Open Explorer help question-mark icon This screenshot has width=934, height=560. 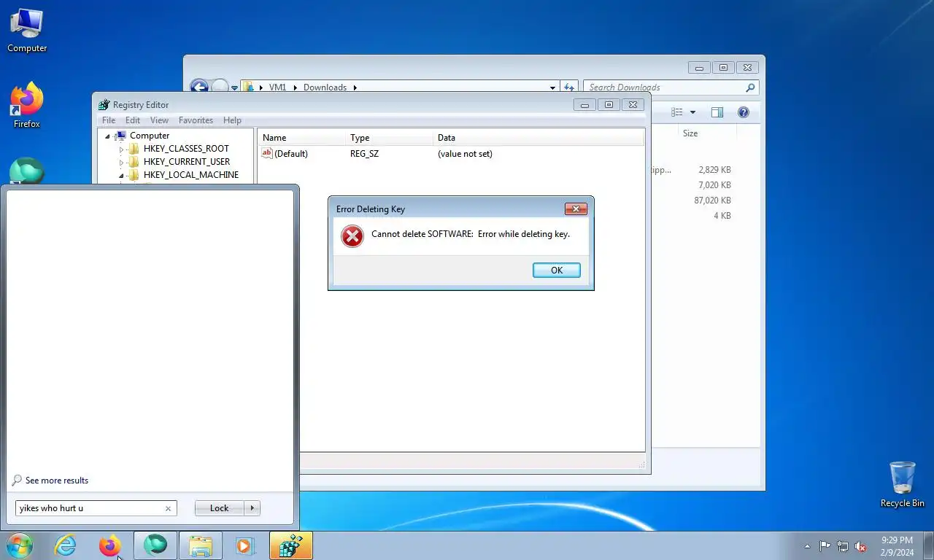(x=744, y=112)
